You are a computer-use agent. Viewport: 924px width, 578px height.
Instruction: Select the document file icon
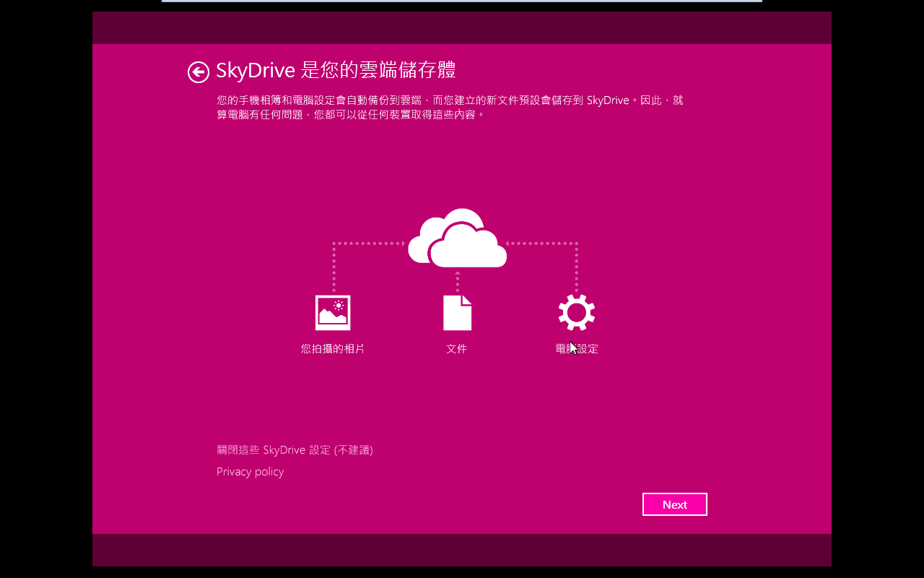(x=457, y=313)
